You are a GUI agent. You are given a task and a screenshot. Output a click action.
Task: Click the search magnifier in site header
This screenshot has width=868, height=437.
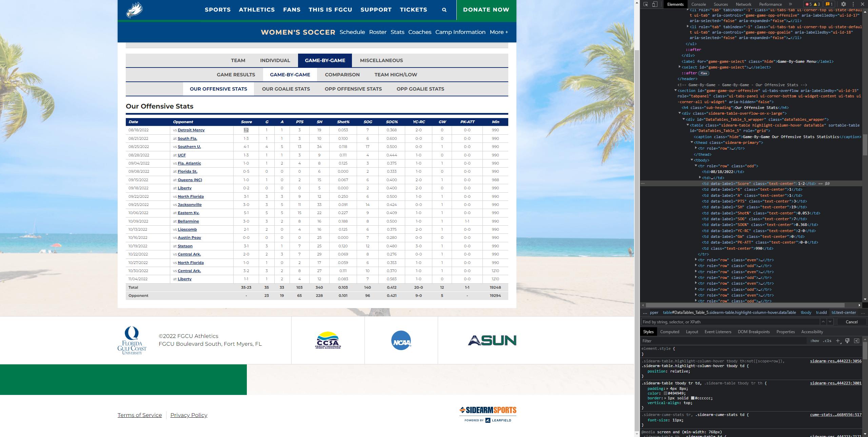(444, 10)
